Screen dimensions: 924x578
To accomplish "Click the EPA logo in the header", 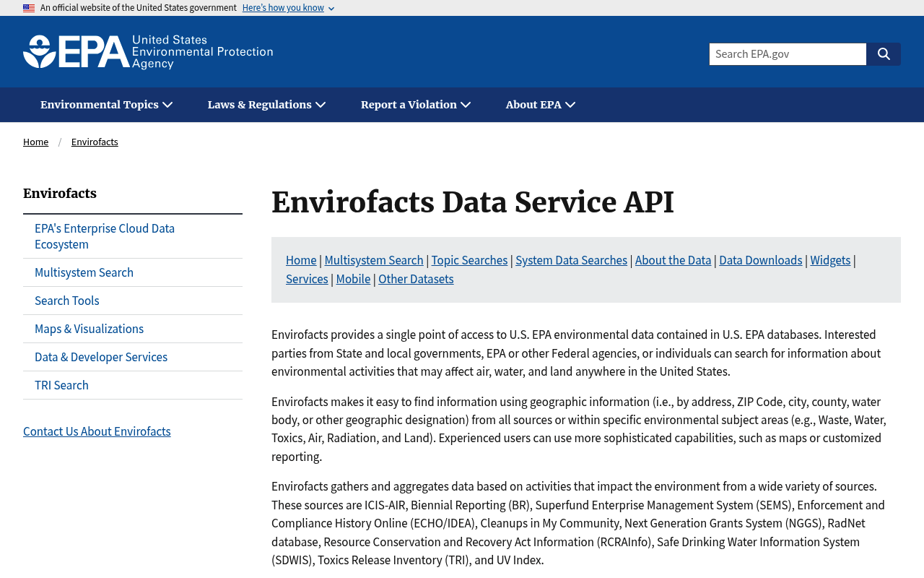I will [x=148, y=52].
